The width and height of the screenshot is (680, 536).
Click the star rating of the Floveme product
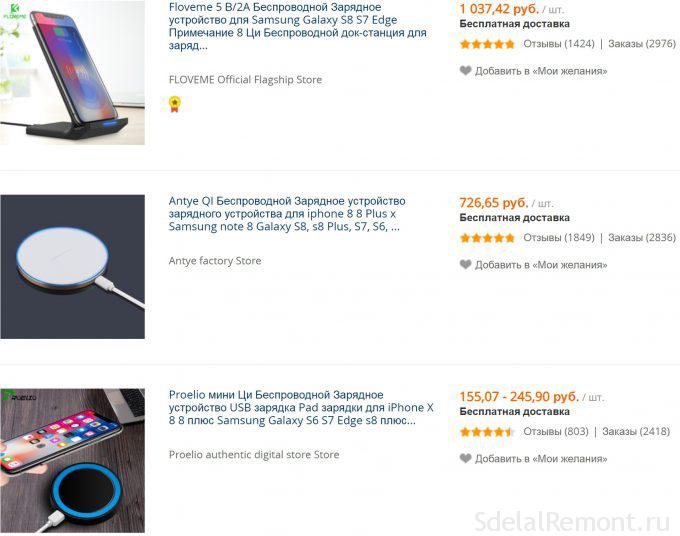point(487,44)
